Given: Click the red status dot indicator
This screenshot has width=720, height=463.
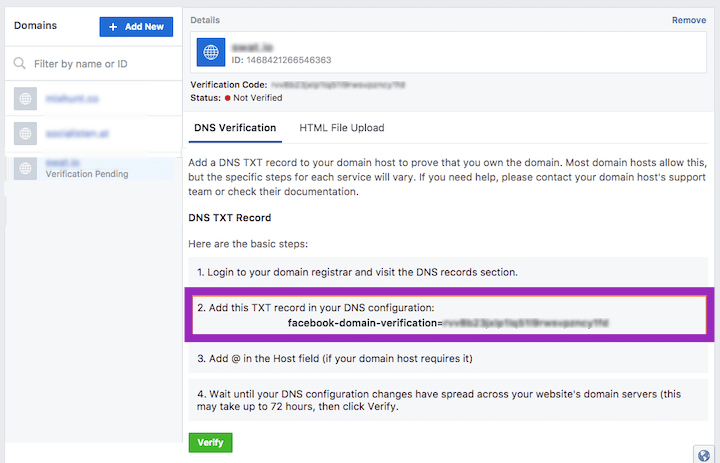Looking at the screenshot, I should coord(227,98).
